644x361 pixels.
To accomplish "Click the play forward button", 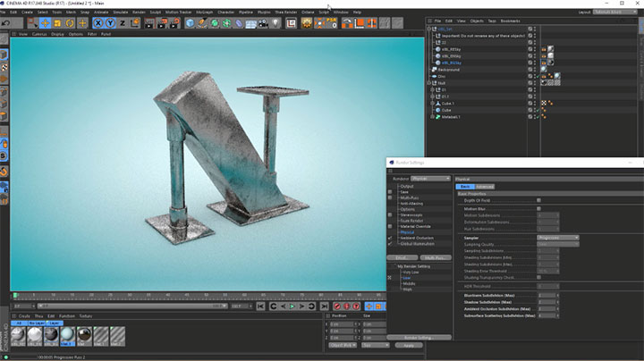I will click(x=292, y=306).
